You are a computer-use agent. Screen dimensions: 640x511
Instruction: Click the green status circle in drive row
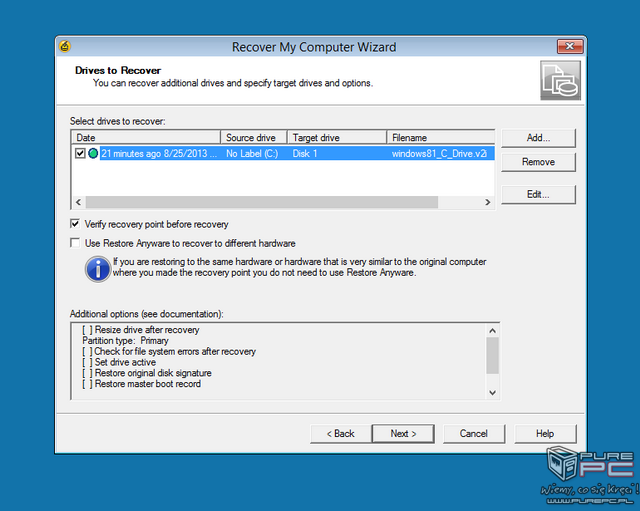[93, 153]
